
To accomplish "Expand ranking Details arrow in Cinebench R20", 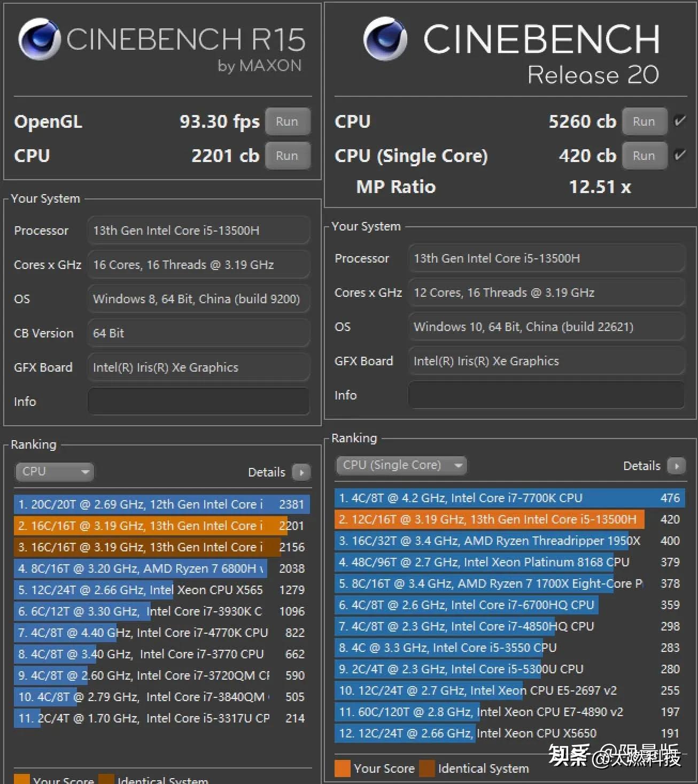I will pos(677,466).
